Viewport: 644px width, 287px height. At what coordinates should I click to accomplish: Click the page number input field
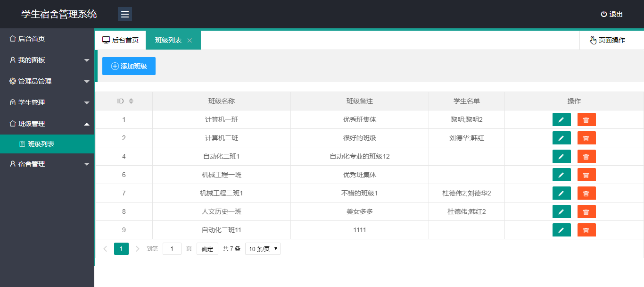(172, 249)
